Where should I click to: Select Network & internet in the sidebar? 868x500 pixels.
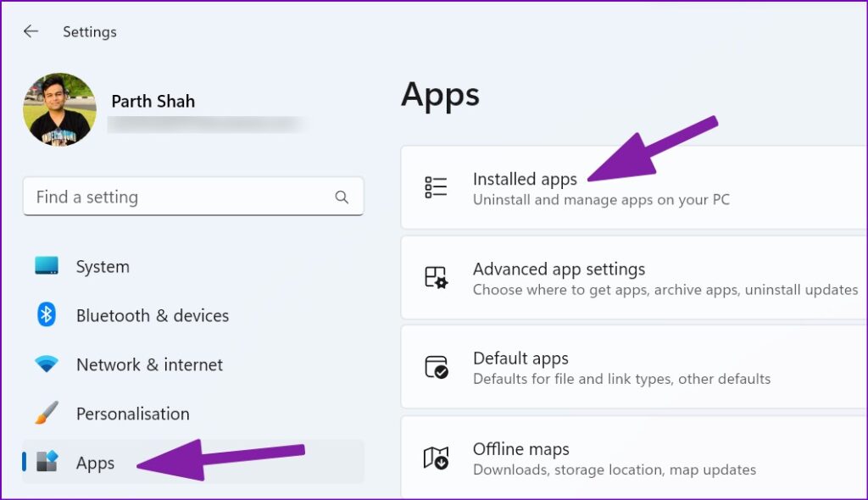coord(149,364)
